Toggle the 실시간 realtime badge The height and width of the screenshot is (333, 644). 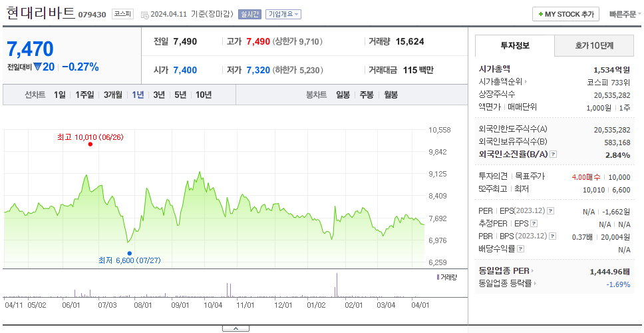pos(249,14)
